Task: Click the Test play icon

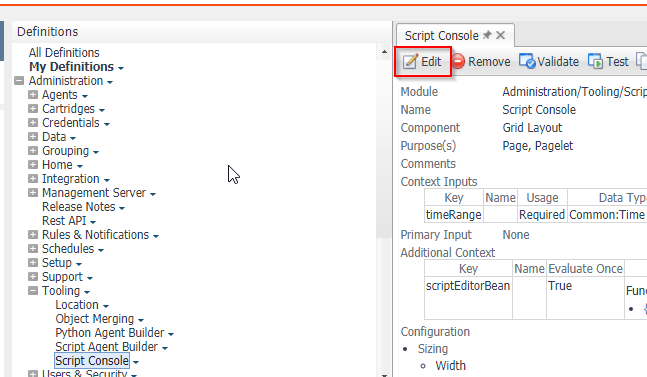Action: [595, 61]
